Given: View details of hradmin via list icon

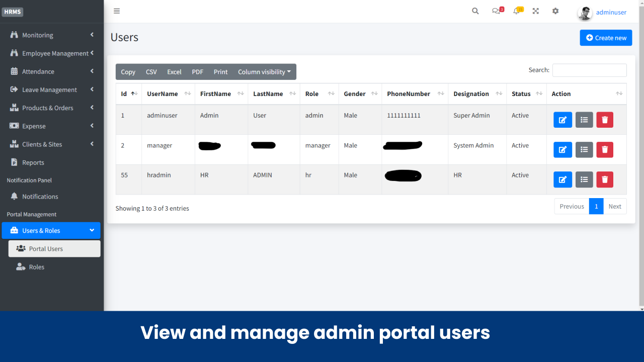Looking at the screenshot, I should click(x=584, y=179).
